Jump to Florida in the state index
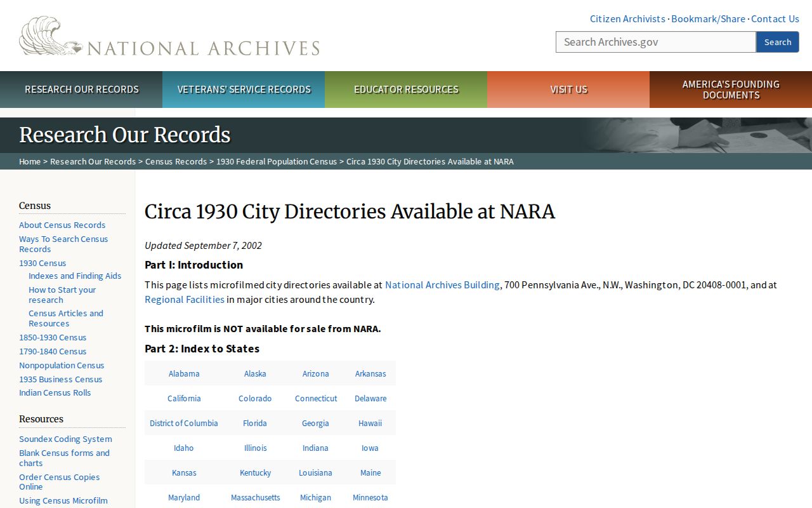The height and width of the screenshot is (508, 812). pyautogui.click(x=255, y=423)
